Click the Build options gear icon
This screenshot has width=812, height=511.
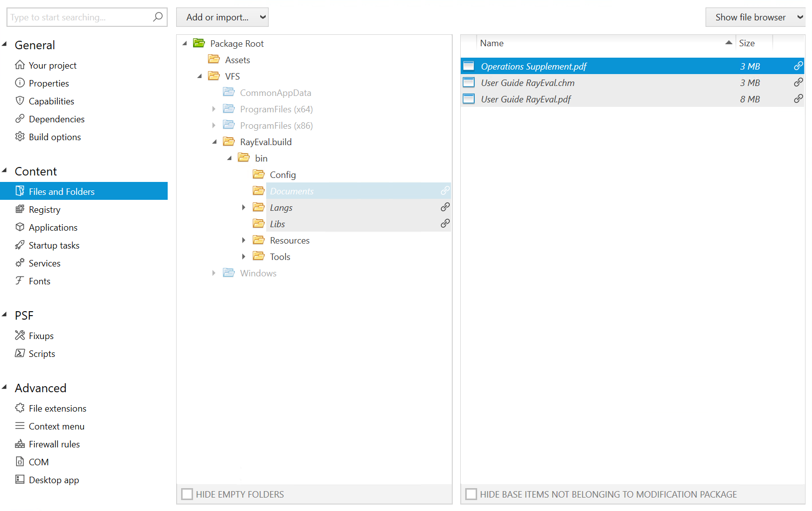(x=20, y=137)
